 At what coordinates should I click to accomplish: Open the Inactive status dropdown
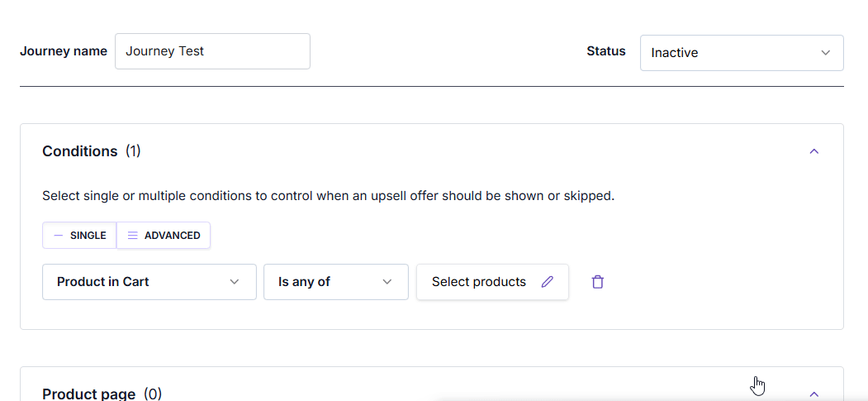tap(742, 53)
